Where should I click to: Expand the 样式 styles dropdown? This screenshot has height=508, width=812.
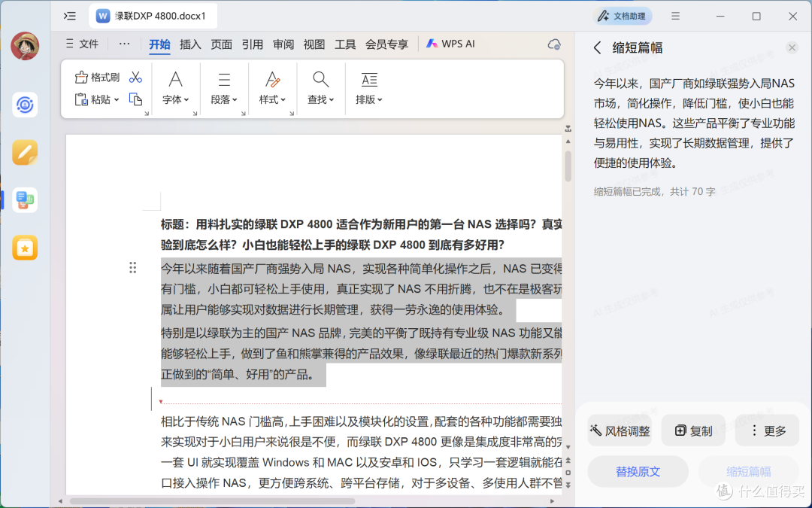272,99
